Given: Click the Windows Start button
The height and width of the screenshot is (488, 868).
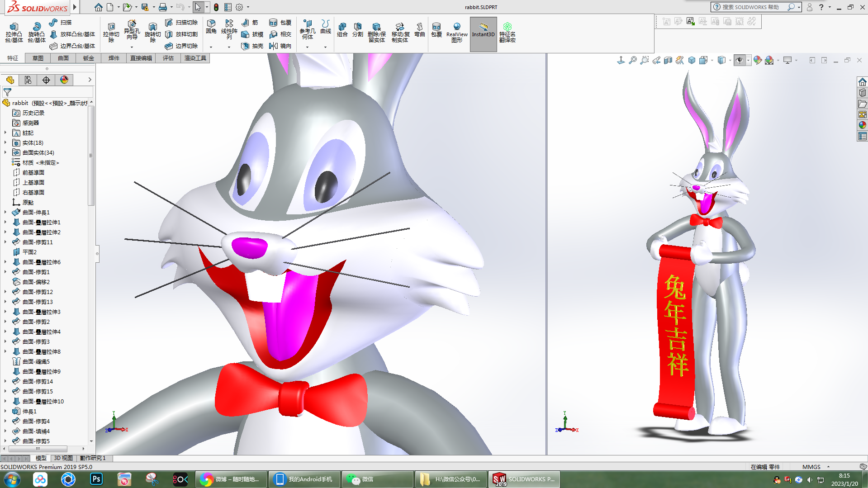Looking at the screenshot, I should coord(12,479).
